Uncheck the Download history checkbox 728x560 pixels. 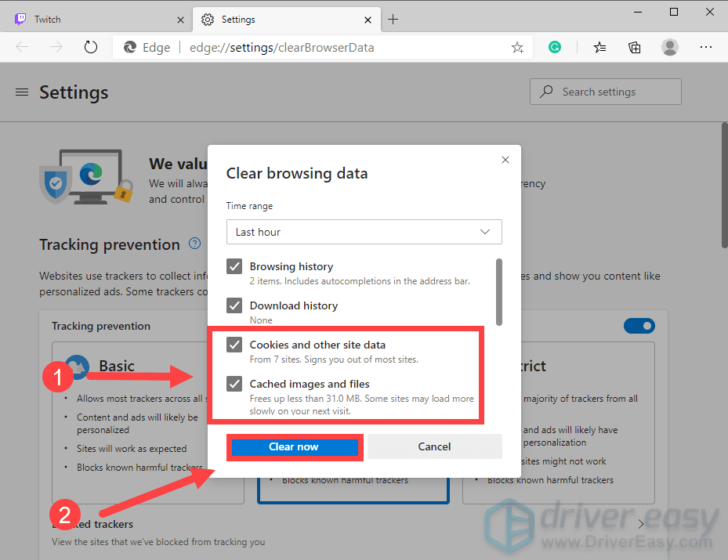[x=234, y=305]
